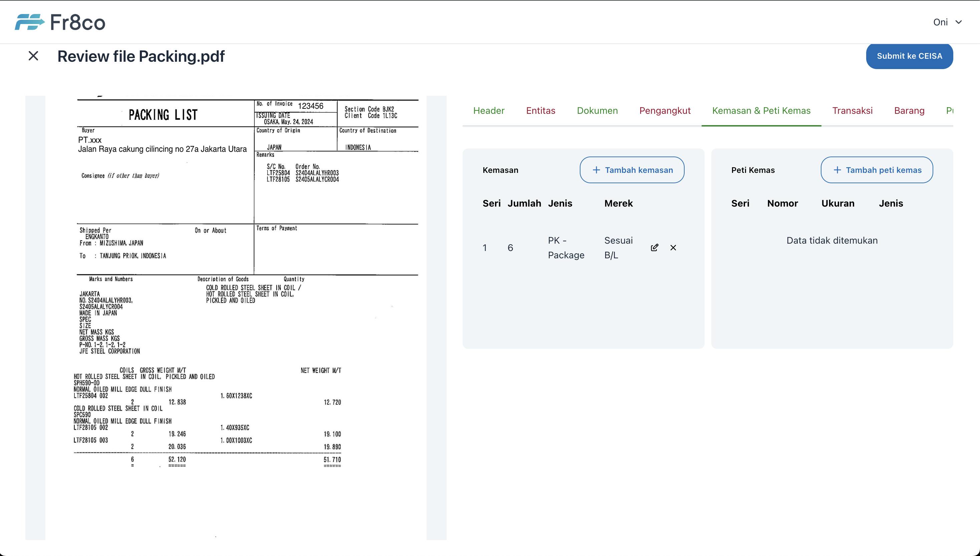Switch to the Barang tab
This screenshot has height=556, width=980.
[x=910, y=110]
